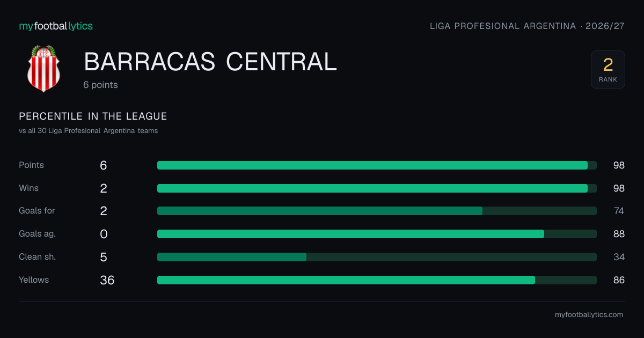Click the Wins percentile bar
This screenshot has width=644, height=338.
click(x=377, y=188)
